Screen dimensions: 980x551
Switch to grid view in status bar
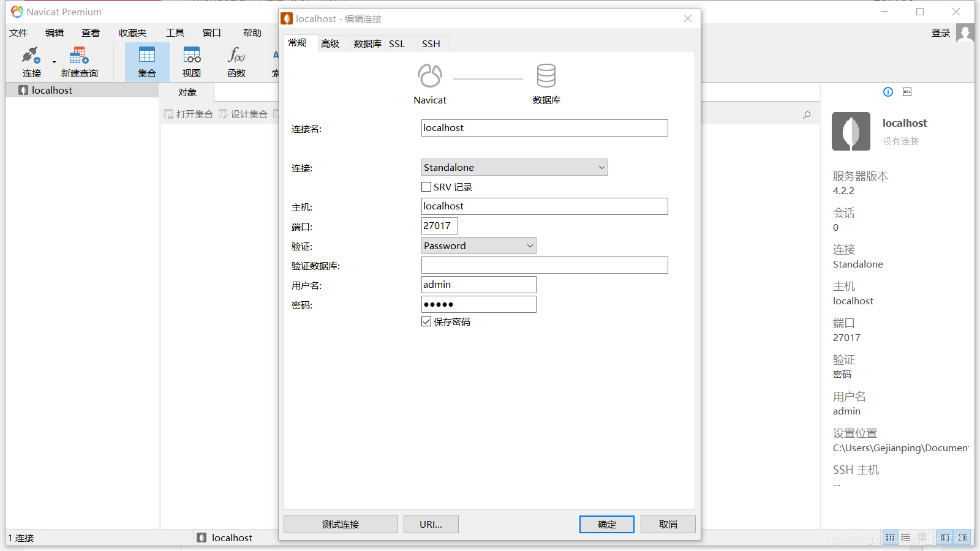pos(889,537)
